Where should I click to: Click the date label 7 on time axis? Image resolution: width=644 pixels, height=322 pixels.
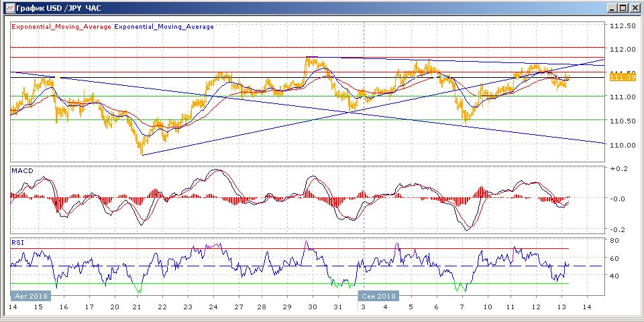(462, 307)
